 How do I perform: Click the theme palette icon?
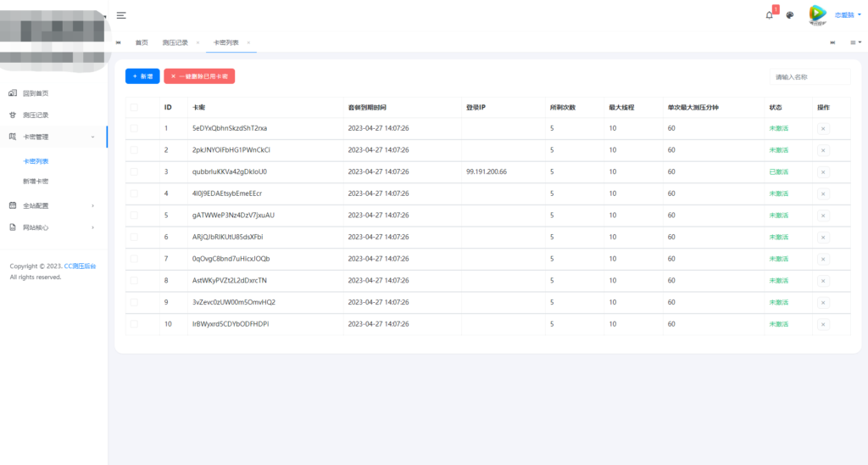[790, 15]
